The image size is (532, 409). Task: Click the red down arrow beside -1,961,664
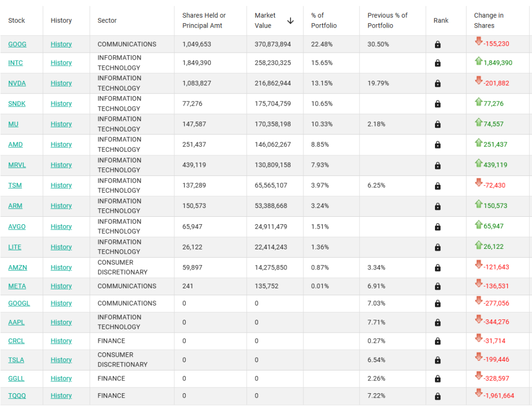479,393
